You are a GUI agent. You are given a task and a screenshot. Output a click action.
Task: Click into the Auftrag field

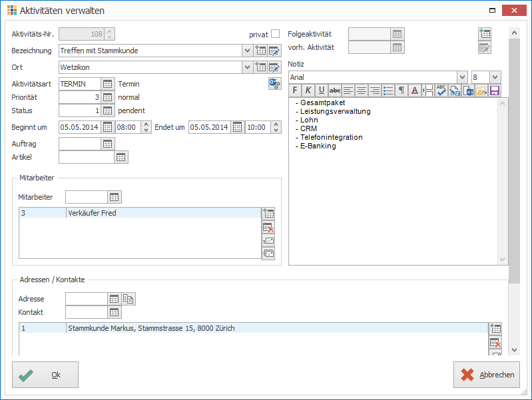(80, 144)
